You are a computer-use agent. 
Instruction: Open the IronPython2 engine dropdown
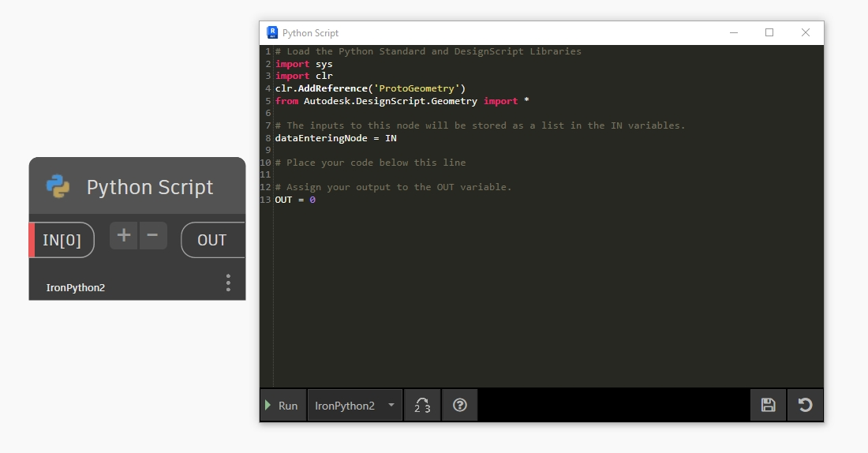point(355,406)
